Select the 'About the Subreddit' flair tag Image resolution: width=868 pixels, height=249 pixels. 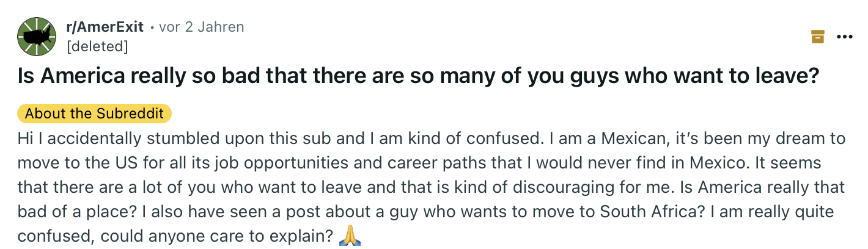point(95,114)
